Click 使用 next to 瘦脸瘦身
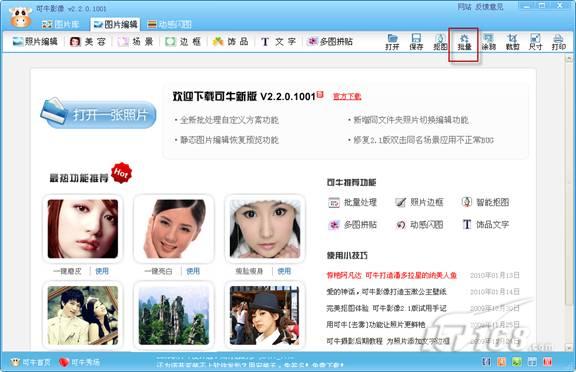Viewport: 576px width, 372px height. 284,271
